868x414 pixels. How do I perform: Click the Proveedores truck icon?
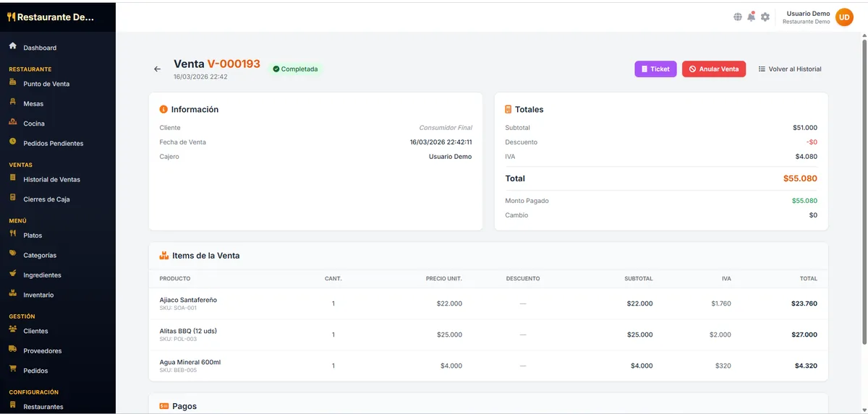pyautogui.click(x=13, y=350)
